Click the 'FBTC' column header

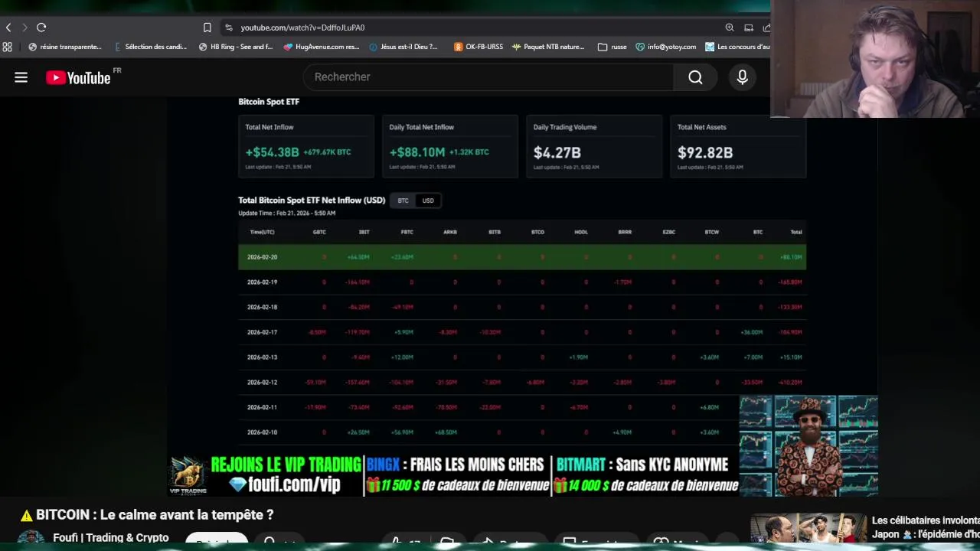(407, 232)
